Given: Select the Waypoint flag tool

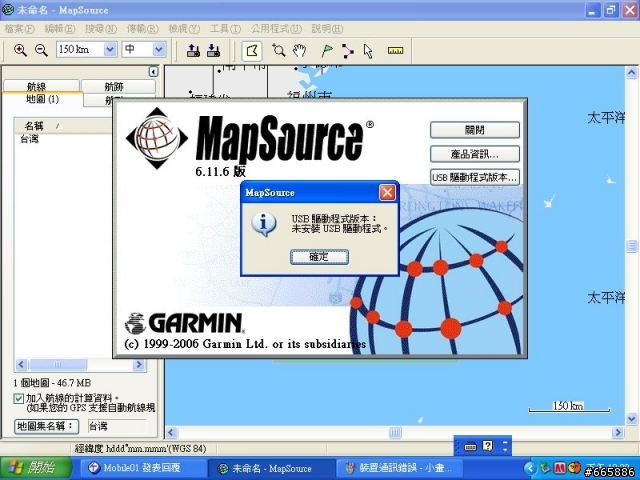Looking at the screenshot, I should point(327,51).
